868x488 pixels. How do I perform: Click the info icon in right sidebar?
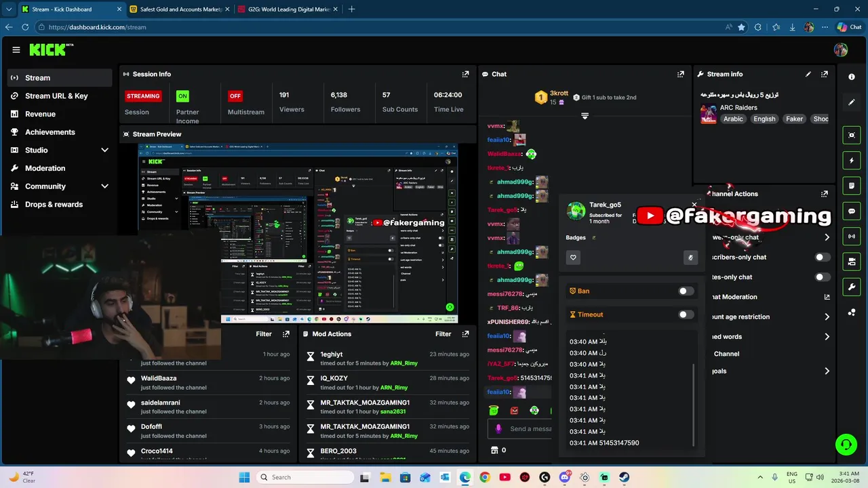pos(852,77)
